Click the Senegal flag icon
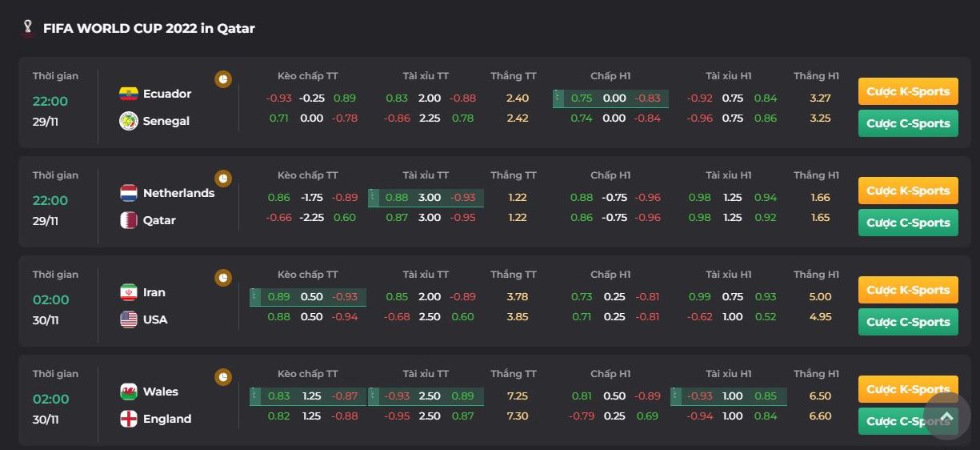 pyautogui.click(x=128, y=121)
